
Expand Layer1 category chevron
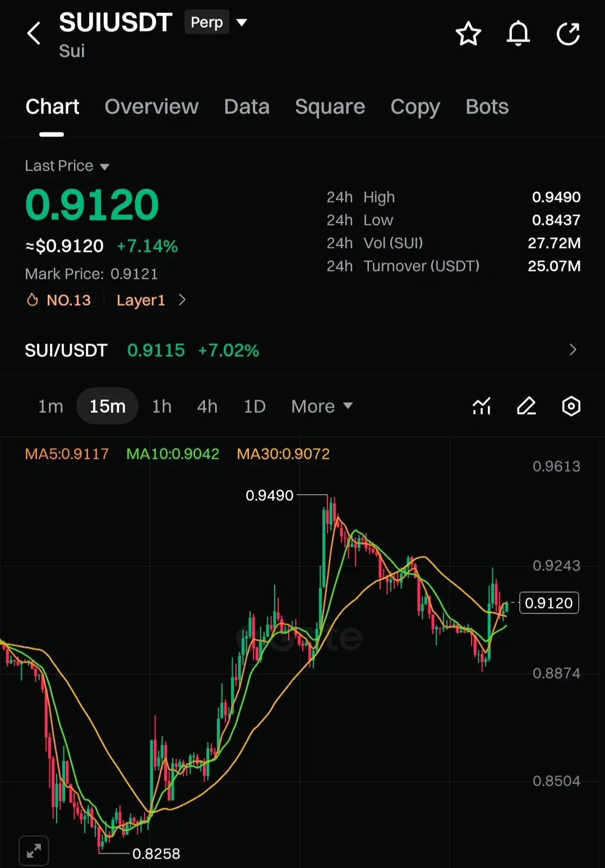click(x=182, y=300)
